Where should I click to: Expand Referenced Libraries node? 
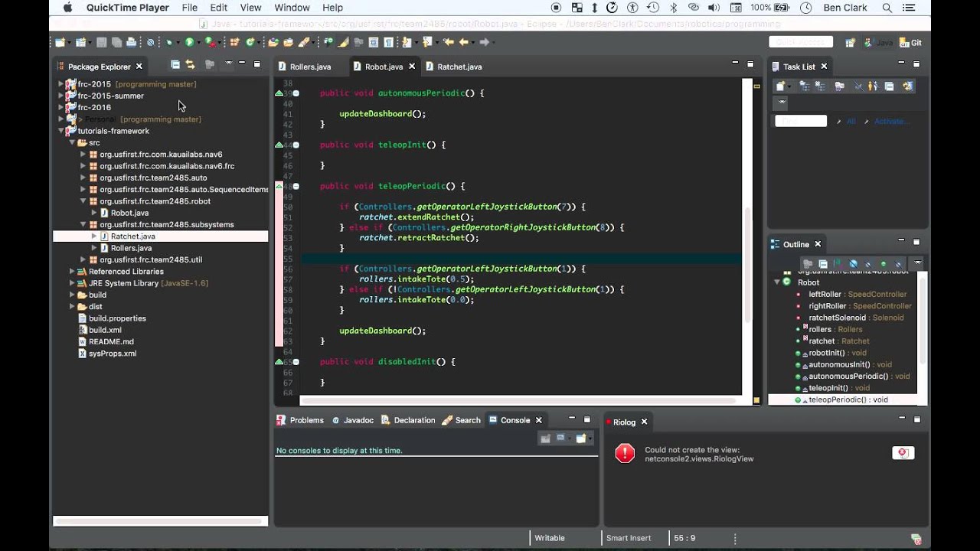(x=72, y=271)
